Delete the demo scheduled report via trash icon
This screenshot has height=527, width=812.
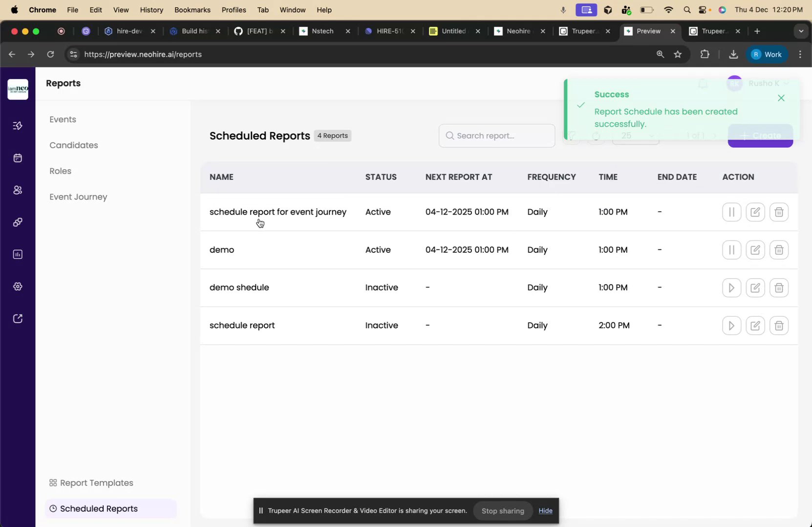779,249
